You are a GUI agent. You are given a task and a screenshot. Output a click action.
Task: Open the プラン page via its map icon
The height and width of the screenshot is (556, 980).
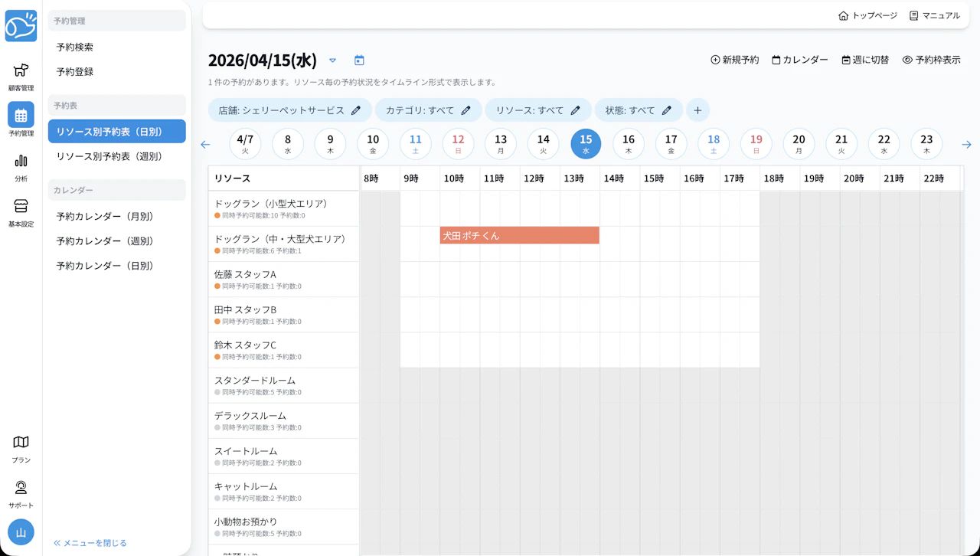[x=21, y=448]
